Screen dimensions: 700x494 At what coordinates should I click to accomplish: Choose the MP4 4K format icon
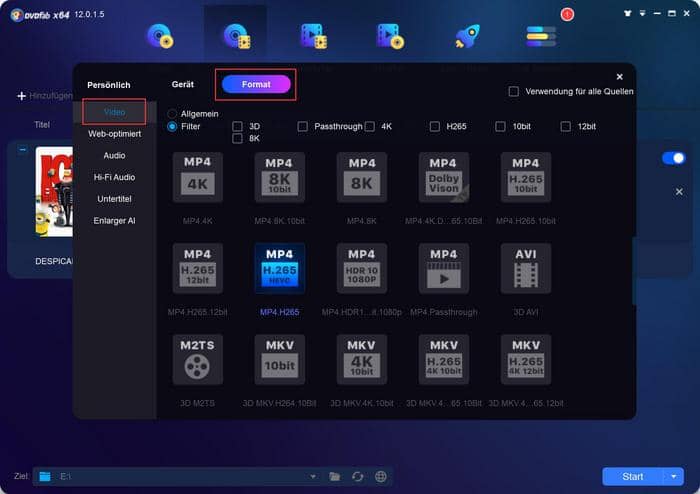click(197, 177)
